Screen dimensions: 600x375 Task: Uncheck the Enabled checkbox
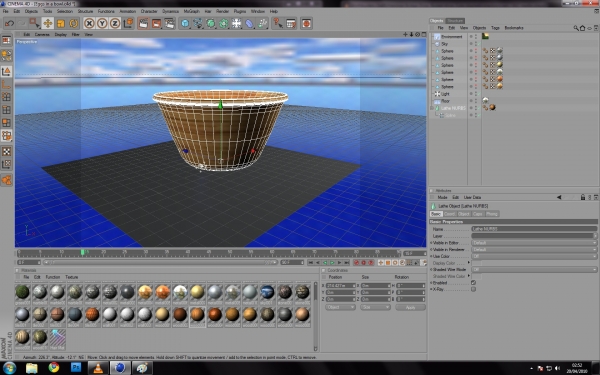473,283
